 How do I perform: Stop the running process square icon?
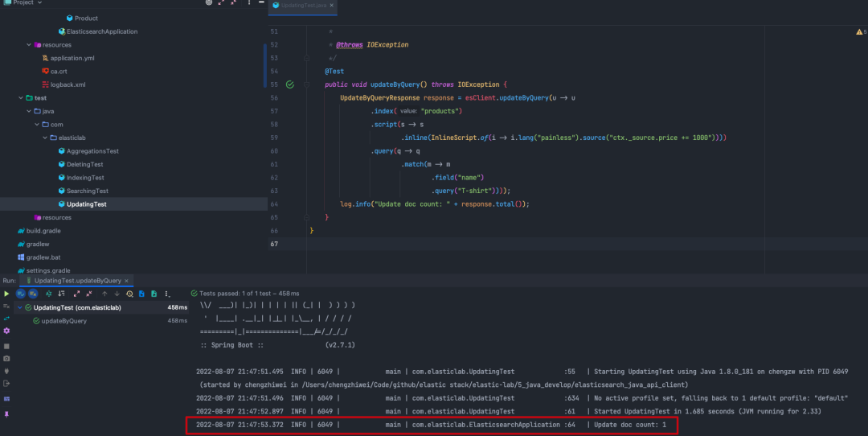[6, 346]
